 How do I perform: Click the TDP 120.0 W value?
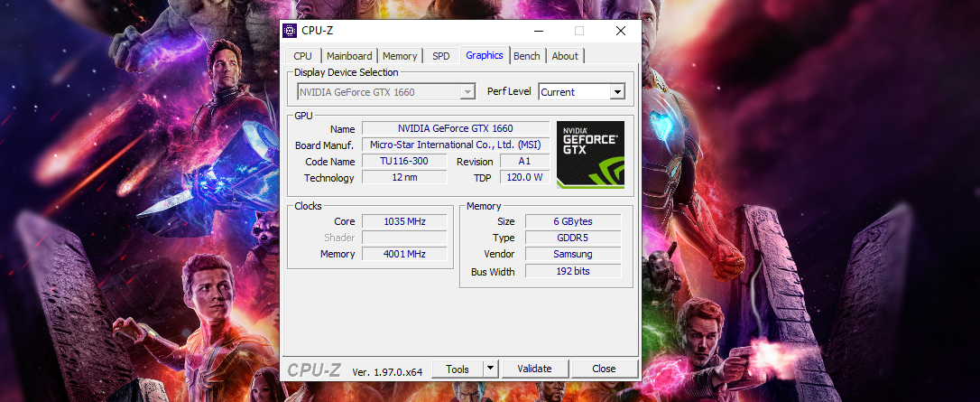[x=524, y=177]
